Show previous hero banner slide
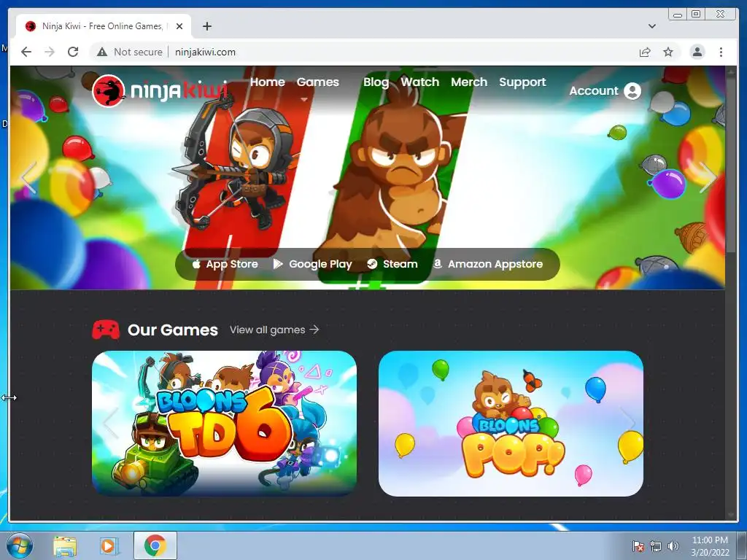The image size is (747, 560). click(28, 177)
